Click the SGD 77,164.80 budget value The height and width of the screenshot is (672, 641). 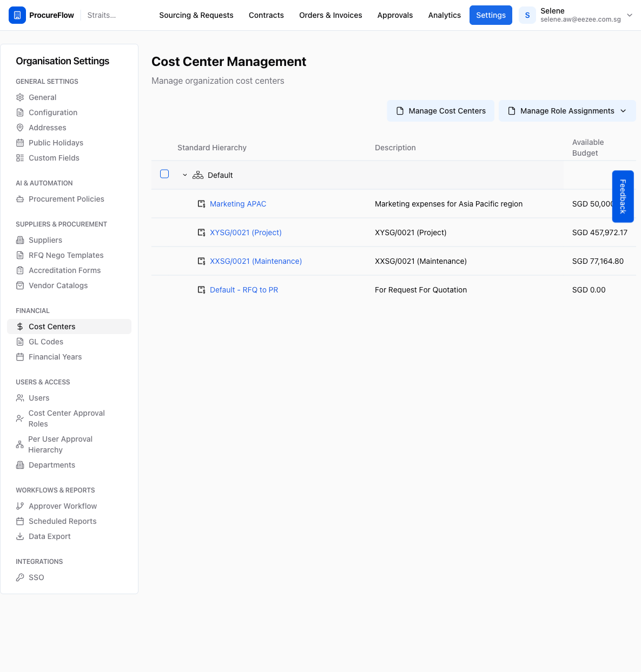[598, 261]
